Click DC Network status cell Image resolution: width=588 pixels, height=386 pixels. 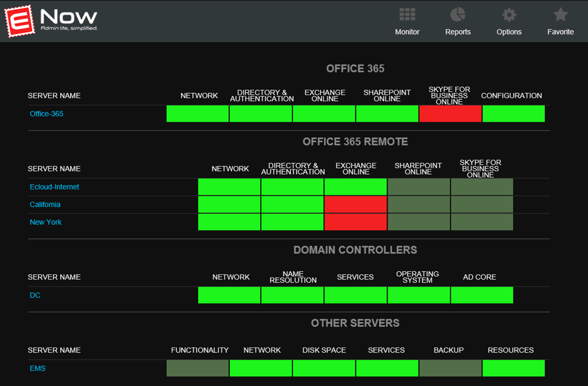(229, 295)
